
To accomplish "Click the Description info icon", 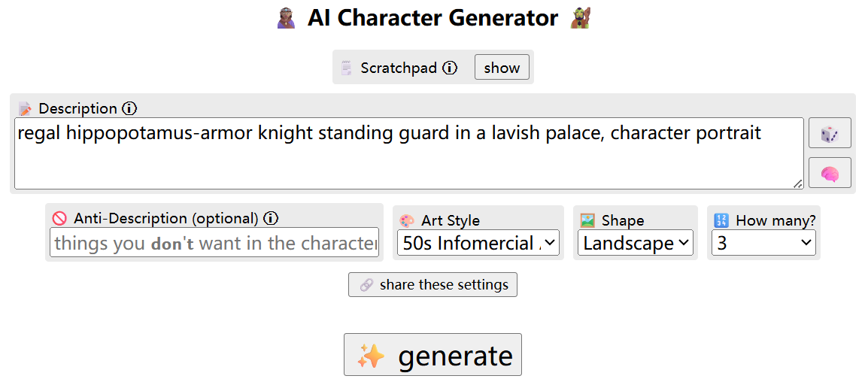I will point(129,108).
